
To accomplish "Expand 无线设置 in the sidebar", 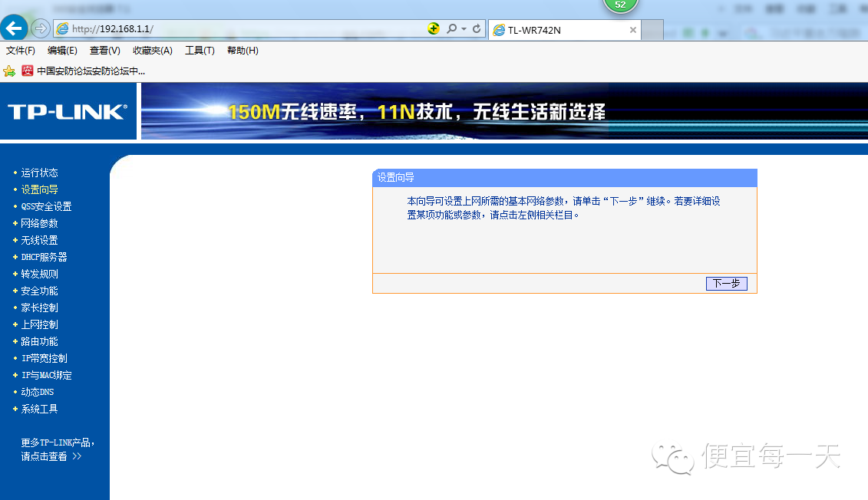I will tap(38, 240).
